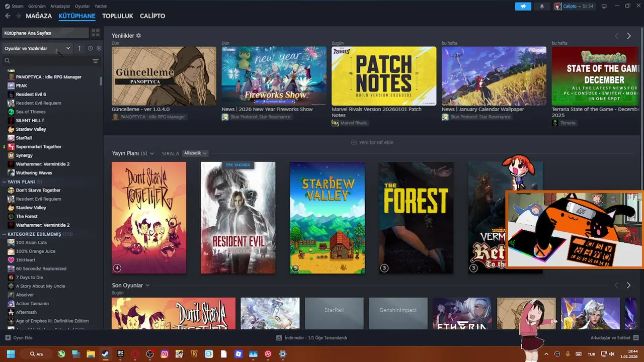The image size is (644, 362).
Task: Go forward with the right navigation arrow
Action: (19, 16)
